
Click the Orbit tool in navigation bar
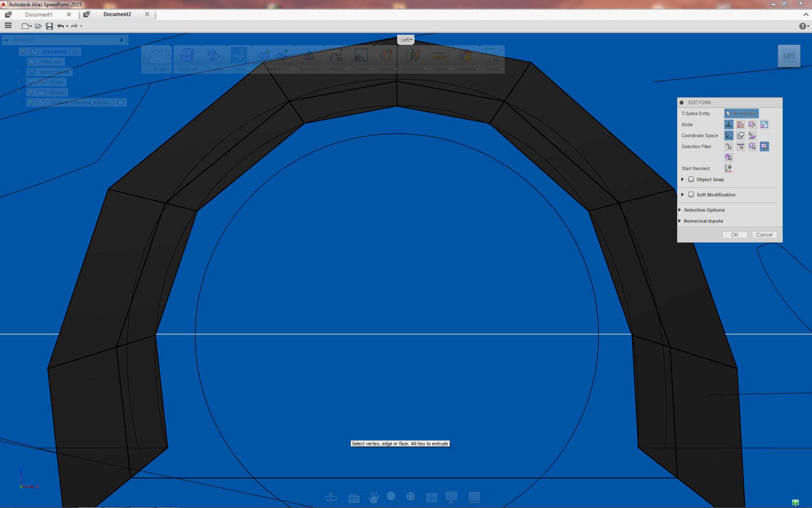(x=331, y=497)
